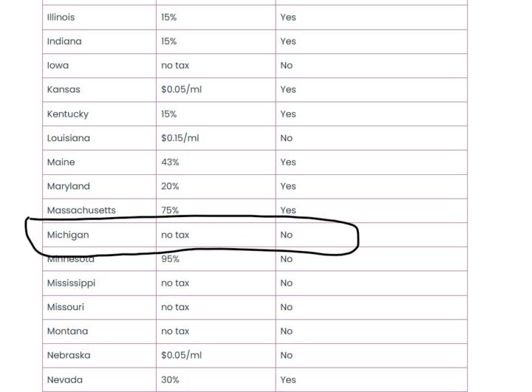Select Illinois's "Yes" value
Viewport: 532px width, 392px height.
pos(287,17)
